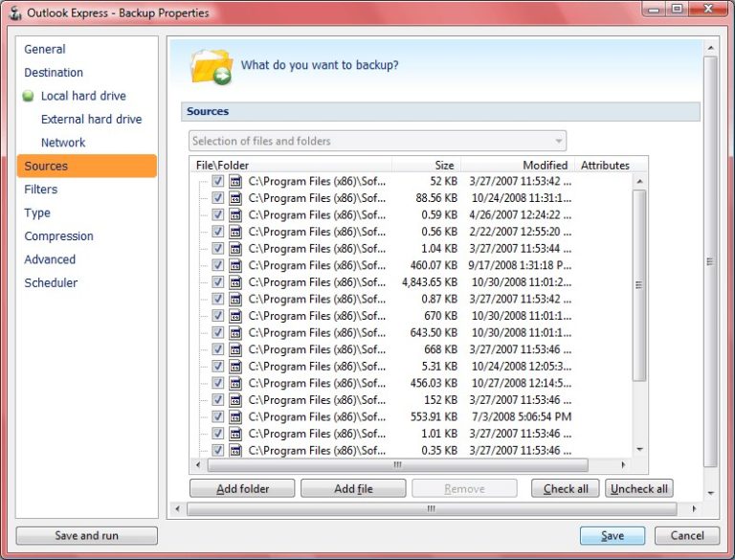
Task: Click the Check all button
Action: coord(566,489)
